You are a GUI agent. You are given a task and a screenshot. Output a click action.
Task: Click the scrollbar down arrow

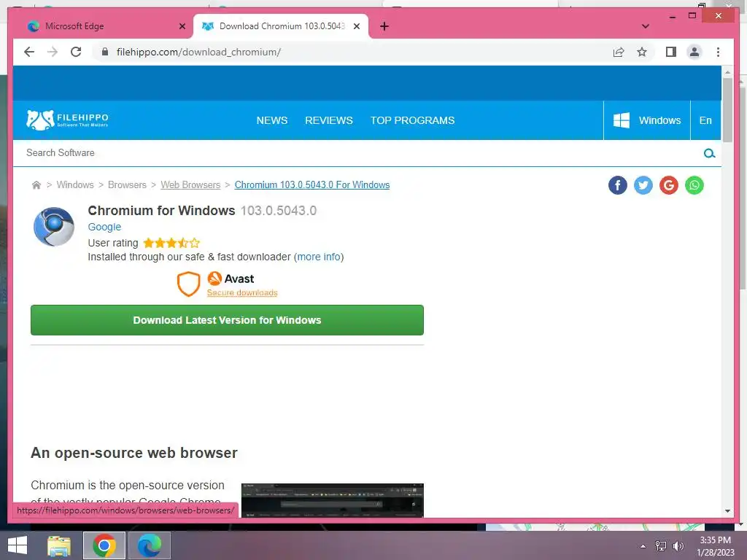(727, 511)
